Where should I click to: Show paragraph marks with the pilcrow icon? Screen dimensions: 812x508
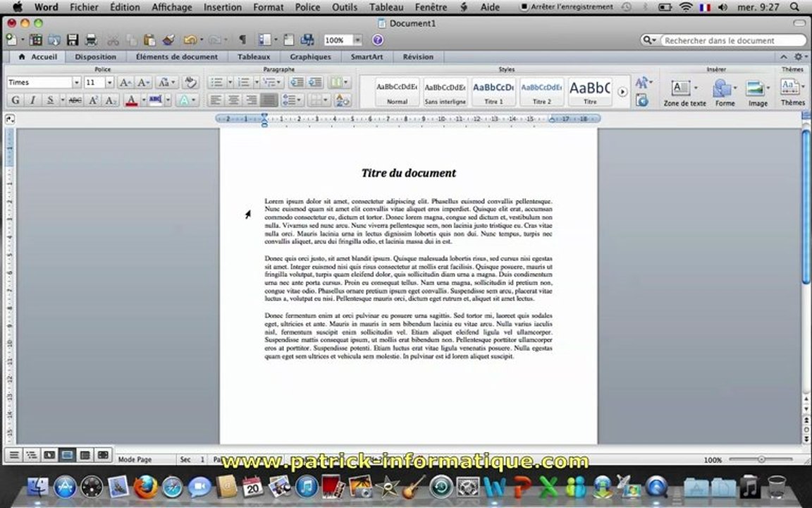click(242, 40)
